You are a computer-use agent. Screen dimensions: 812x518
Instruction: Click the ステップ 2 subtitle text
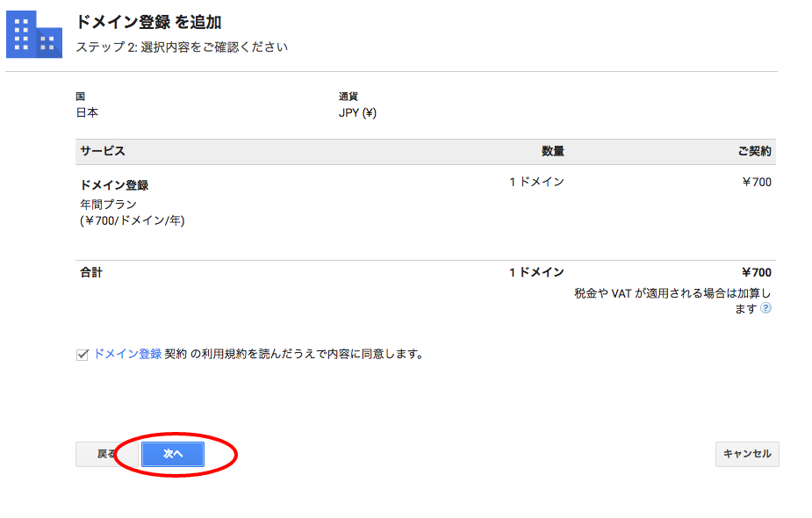tap(182, 47)
